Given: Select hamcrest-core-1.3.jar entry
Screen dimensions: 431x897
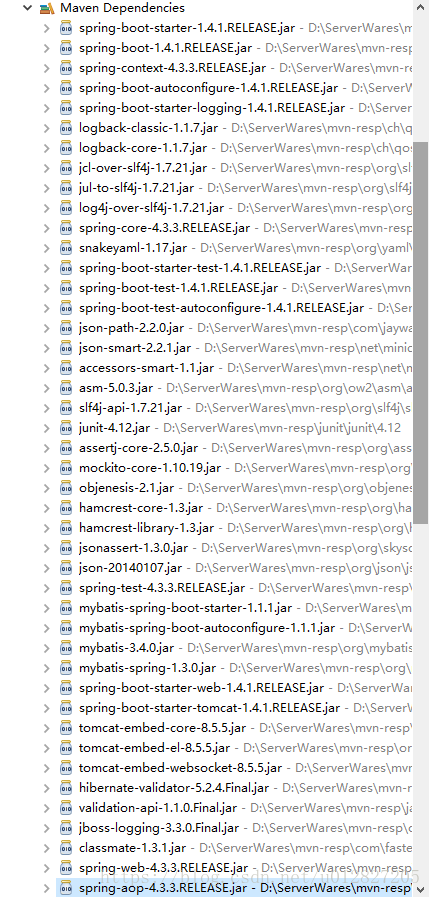Looking at the screenshot, I should 141,508.
